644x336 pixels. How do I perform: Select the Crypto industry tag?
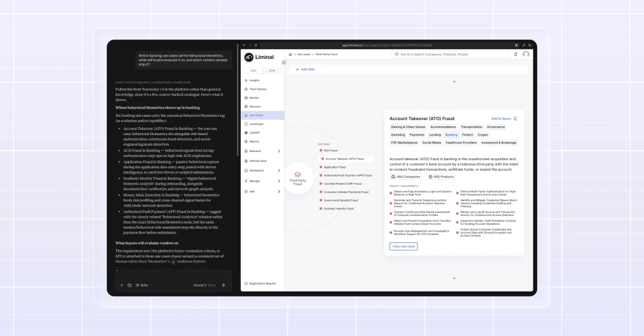(483, 134)
